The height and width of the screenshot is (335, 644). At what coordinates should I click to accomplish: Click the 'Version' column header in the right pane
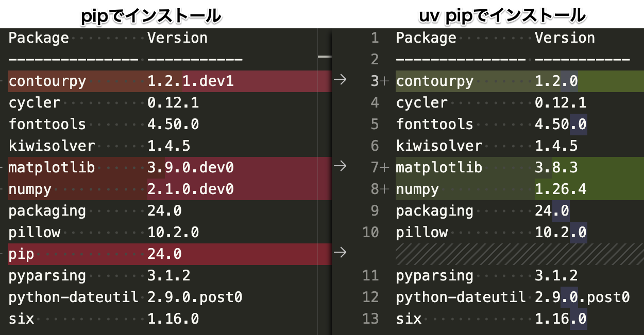tap(565, 38)
